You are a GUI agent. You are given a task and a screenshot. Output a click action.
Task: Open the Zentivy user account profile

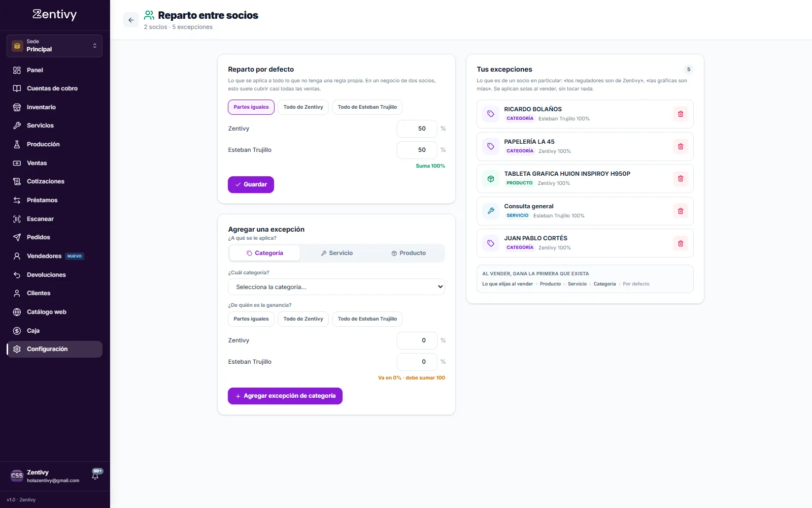(x=46, y=476)
